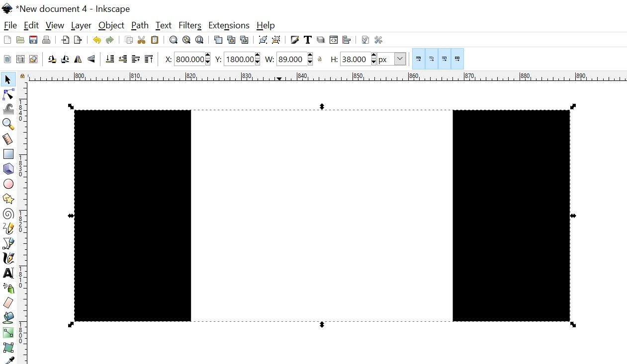Image resolution: width=627 pixels, height=364 pixels.
Task: Activate the Text tool
Action: [8, 273]
